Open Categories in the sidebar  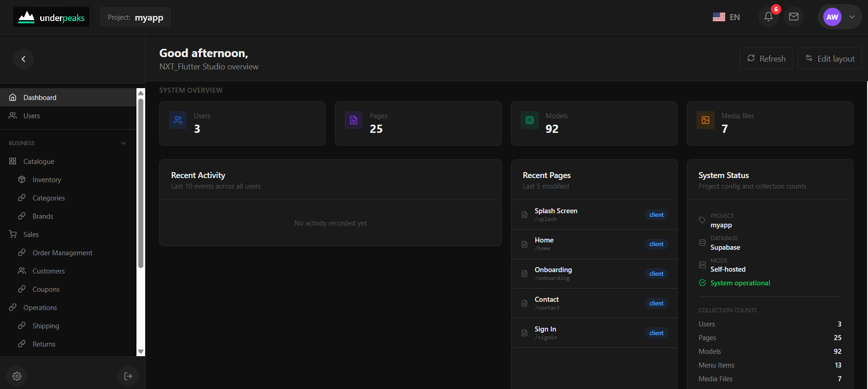68,198
